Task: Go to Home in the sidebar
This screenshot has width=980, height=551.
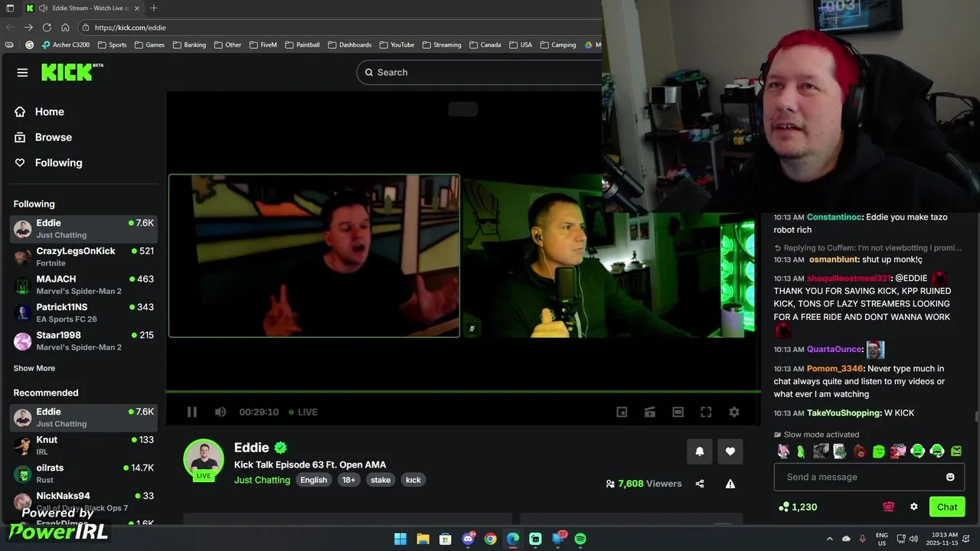Action: (x=49, y=112)
